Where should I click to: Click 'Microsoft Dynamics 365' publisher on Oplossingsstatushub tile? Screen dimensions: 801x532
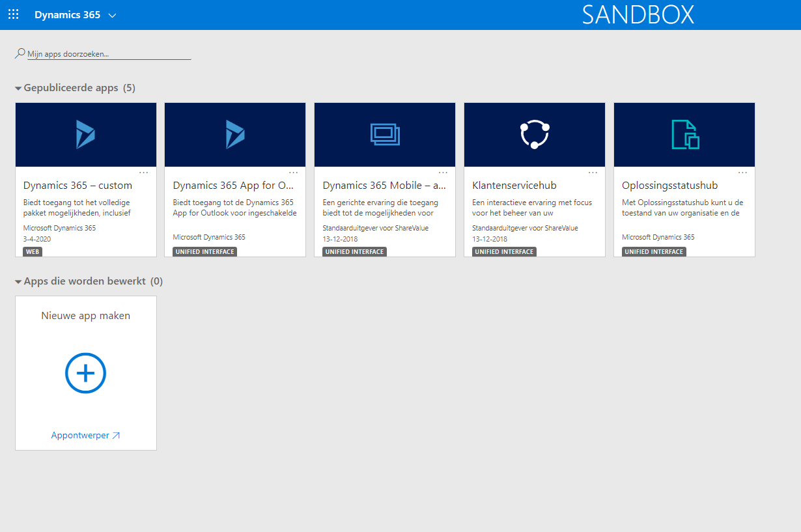click(x=658, y=237)
